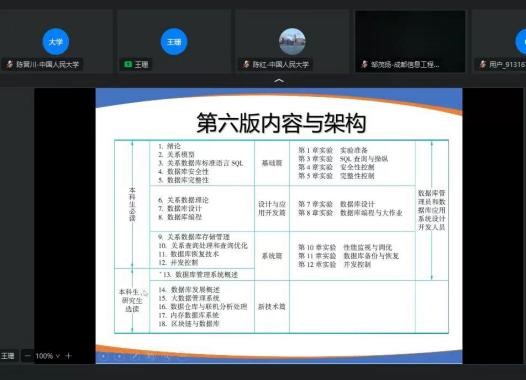Click the 王珊 sharer label at bottom left
Screen dimensions: 526x380
[8, 356]
